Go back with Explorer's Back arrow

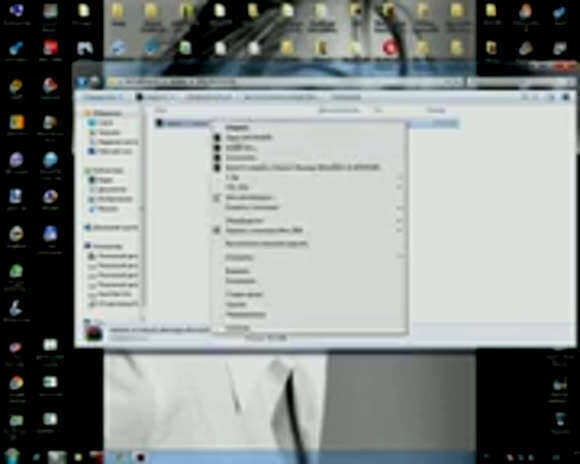(x=82, y=81)
